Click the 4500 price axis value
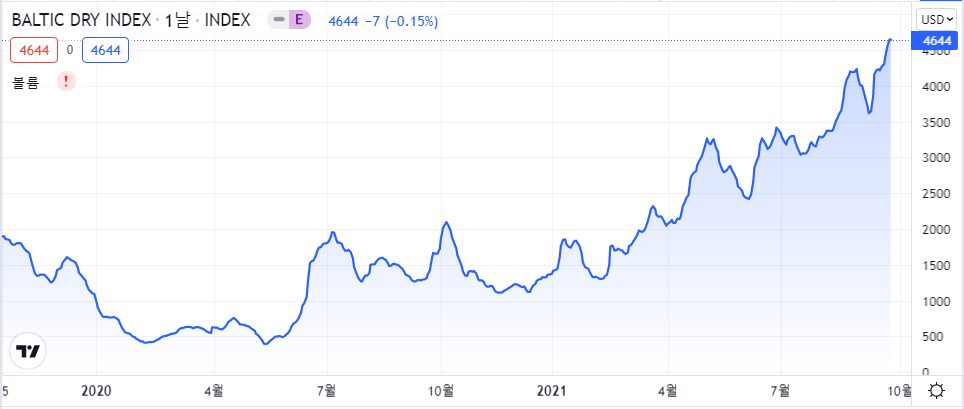Image resolution: width=964 pixels, height=409 pixels. (937, 53)
